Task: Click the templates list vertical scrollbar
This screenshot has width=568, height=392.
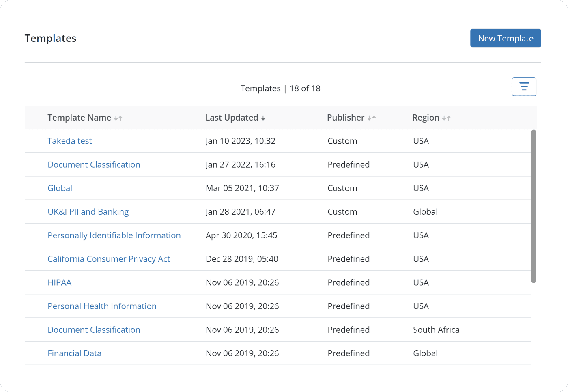Action: [534, 206]
